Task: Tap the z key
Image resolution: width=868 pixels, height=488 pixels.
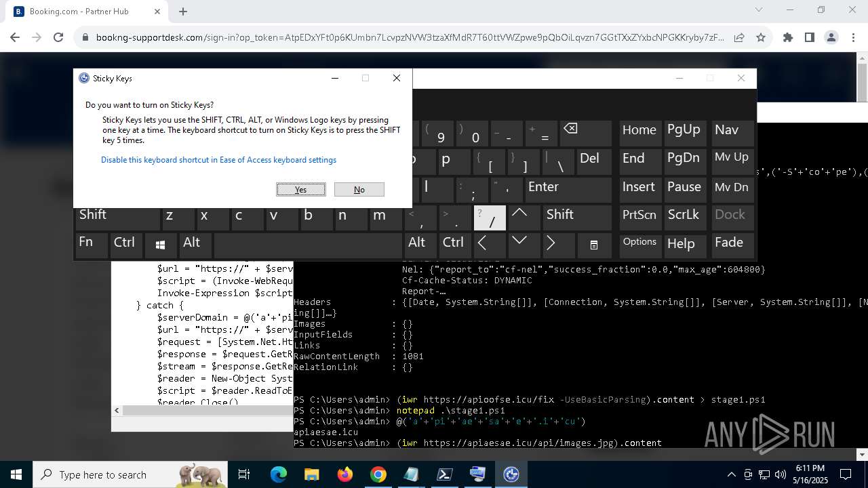Action: (x=178, y=218)
